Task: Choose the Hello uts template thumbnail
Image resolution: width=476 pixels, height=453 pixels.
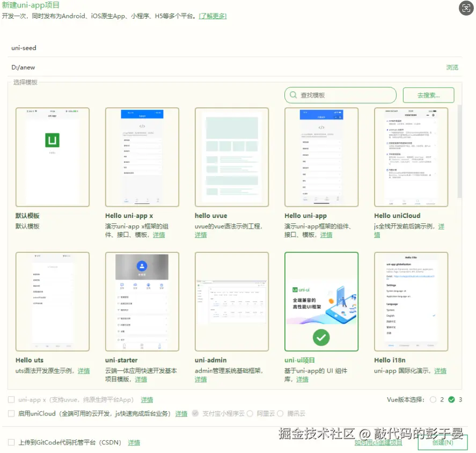Action: (53, 302)
